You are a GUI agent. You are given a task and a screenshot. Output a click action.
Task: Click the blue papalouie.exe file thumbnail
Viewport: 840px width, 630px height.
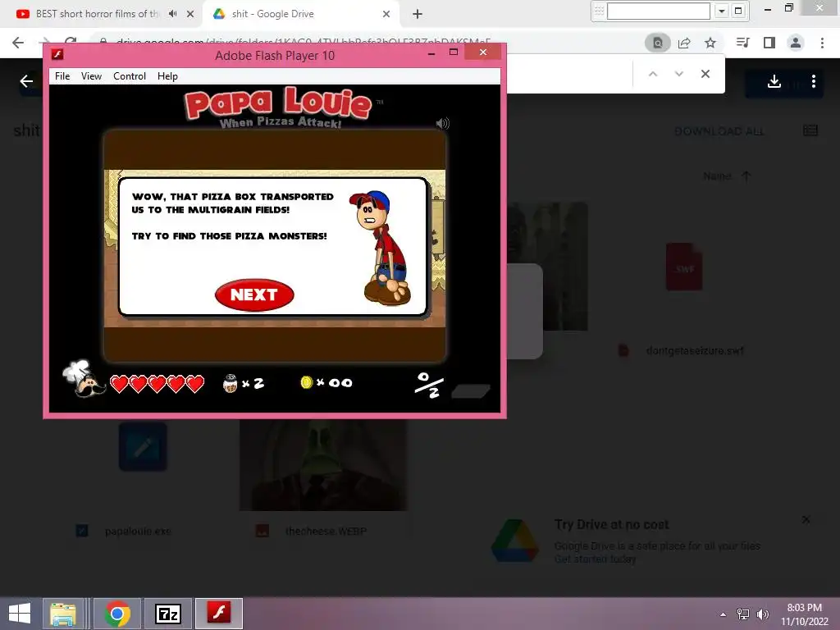tap(143, 447)
